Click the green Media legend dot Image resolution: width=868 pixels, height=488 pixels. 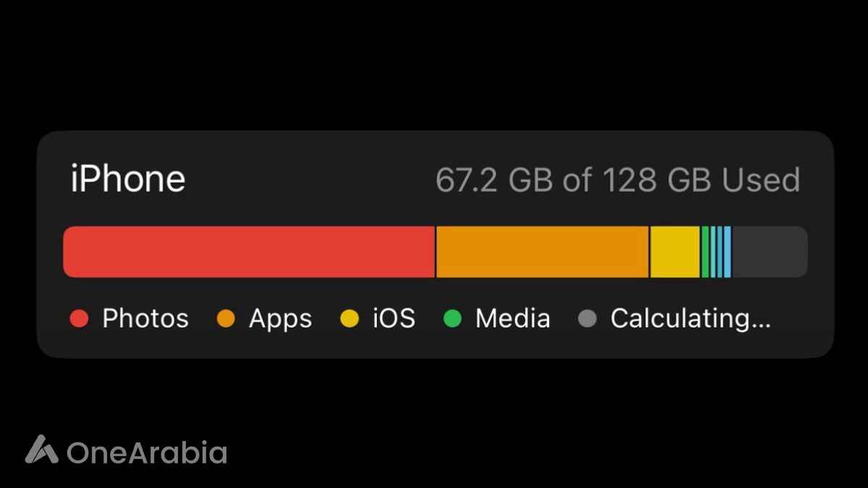pos(452,319)
